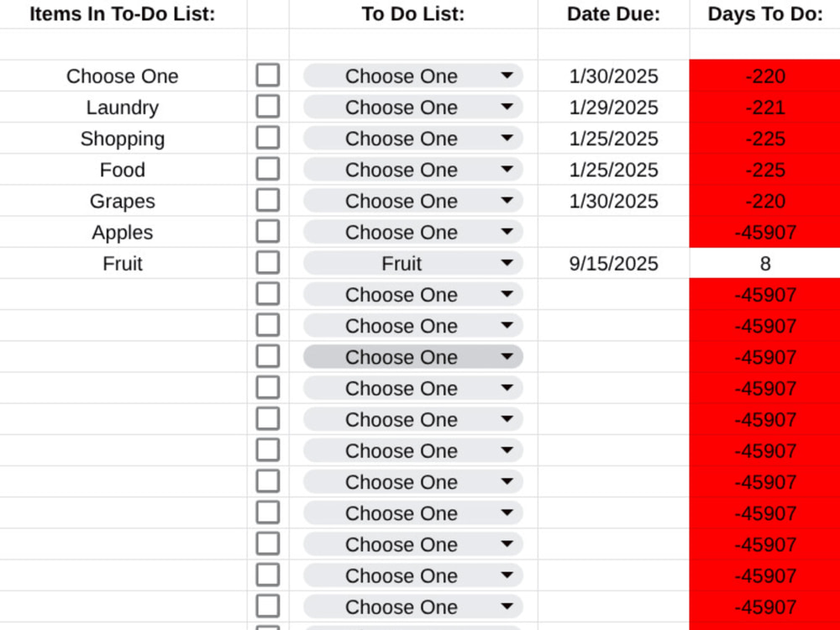Click the Days To Do cell showing 8

click(765, 263)
